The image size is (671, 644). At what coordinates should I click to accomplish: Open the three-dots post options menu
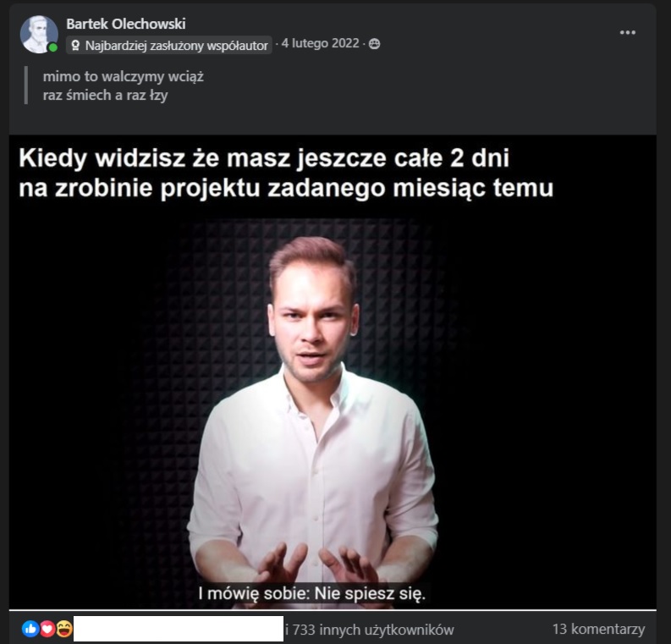click(627, 32)
